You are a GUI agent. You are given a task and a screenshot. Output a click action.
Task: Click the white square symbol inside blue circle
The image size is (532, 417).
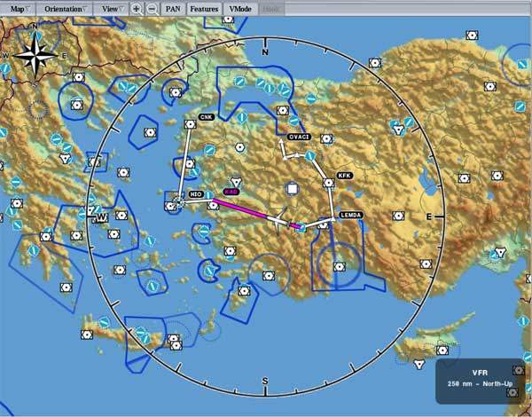point(292,188)
